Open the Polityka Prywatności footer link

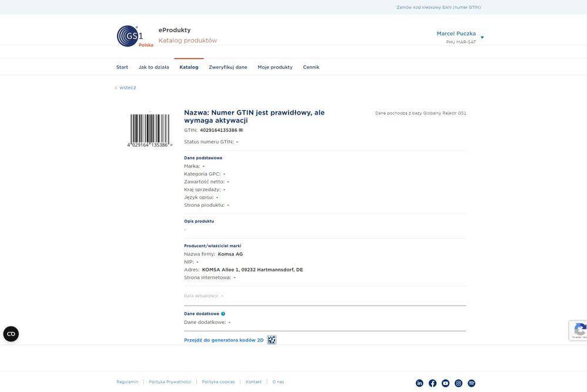point(170,382)
